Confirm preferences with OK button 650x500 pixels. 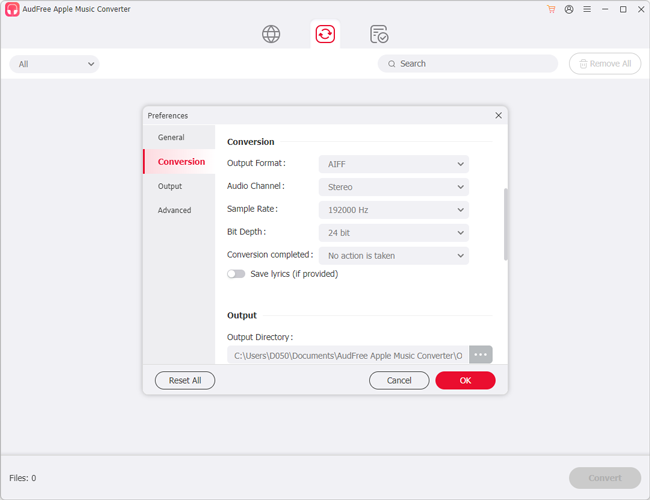point(465,381)
